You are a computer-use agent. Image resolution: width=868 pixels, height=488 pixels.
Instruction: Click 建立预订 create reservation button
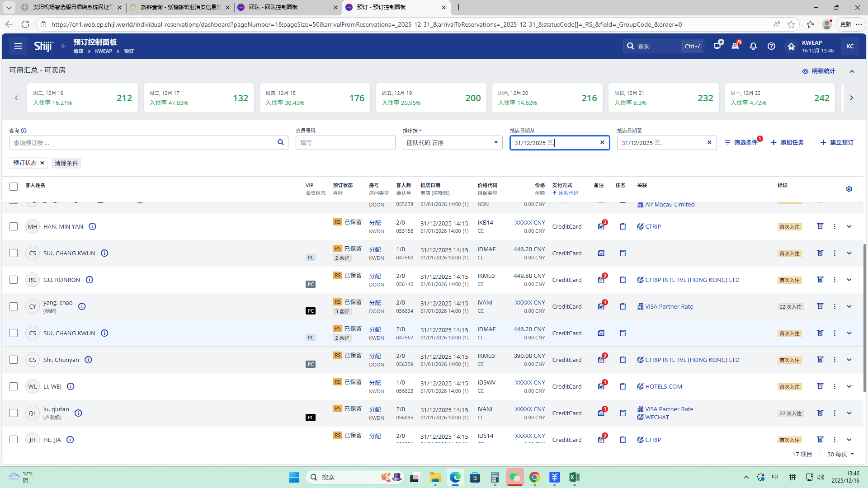tap(837, 142)
